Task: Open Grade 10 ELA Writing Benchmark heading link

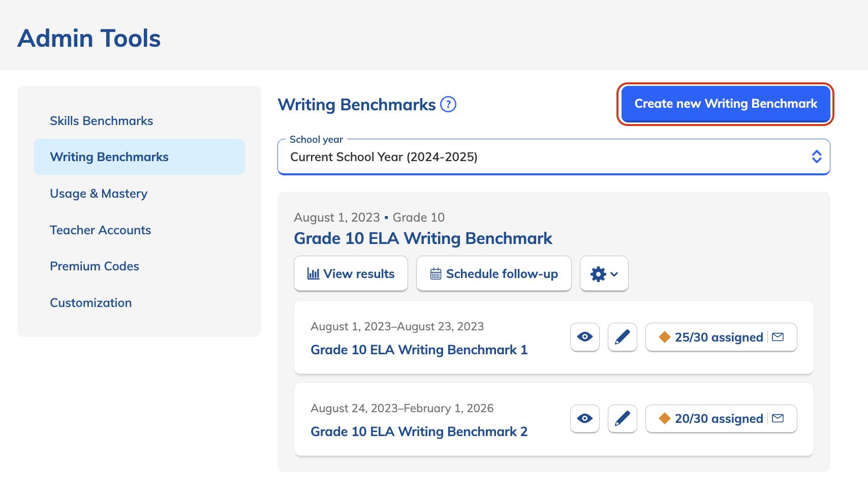Action: (423, 238)
